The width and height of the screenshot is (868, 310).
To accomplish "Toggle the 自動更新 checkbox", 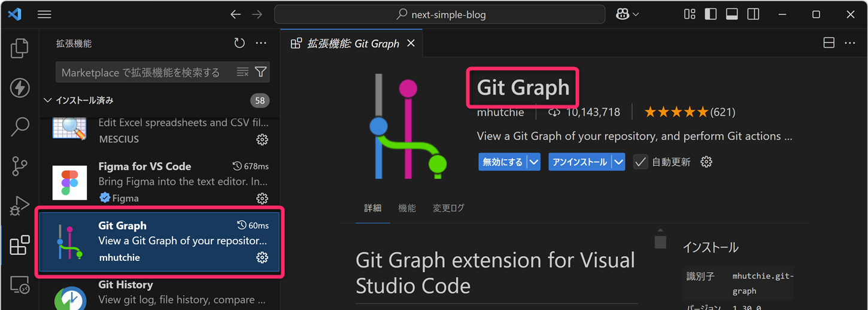I will click(641, 162).
